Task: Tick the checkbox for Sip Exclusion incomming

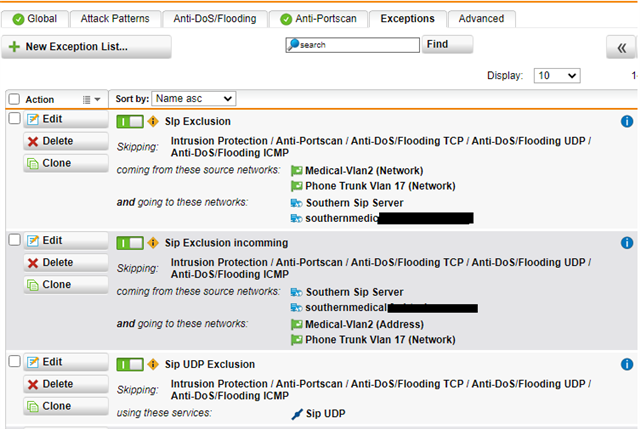Action: click(x=14, y=240)
